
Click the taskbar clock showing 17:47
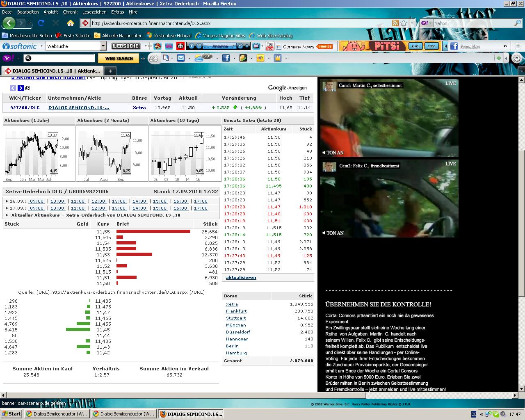[x=515, y=414]
